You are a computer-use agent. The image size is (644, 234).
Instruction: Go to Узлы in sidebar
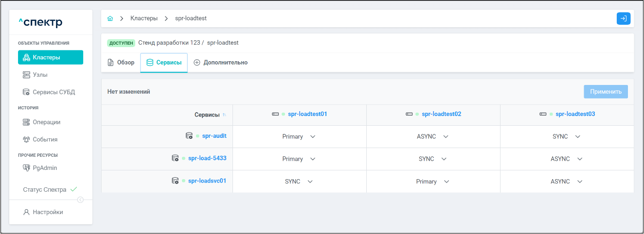click(40, 75)
